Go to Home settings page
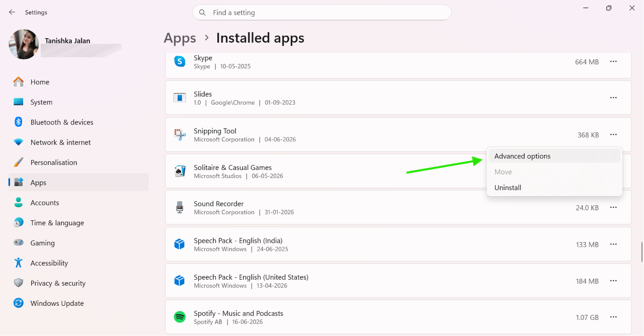Viewport: 644px width, 336px height. point(78,81)
